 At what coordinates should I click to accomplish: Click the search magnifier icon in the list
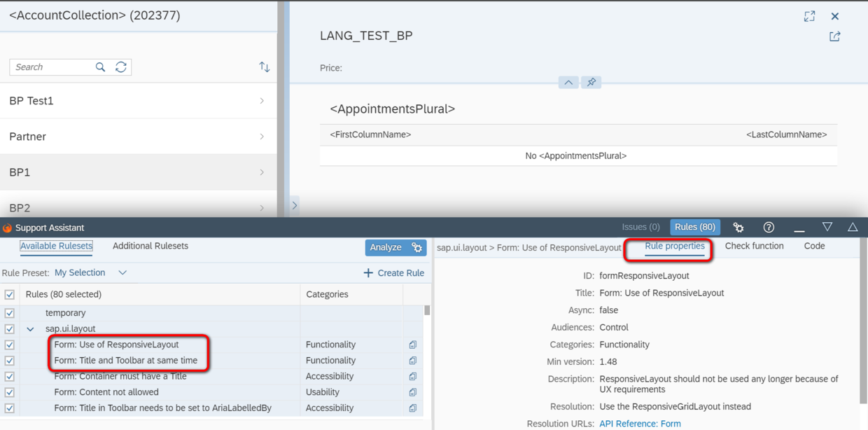coord(100,67)
